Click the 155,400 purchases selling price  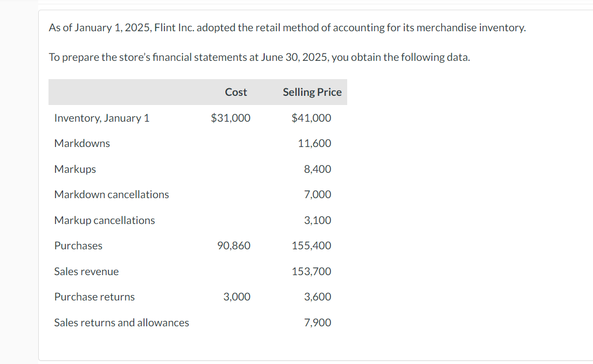(x=312, y=246)
